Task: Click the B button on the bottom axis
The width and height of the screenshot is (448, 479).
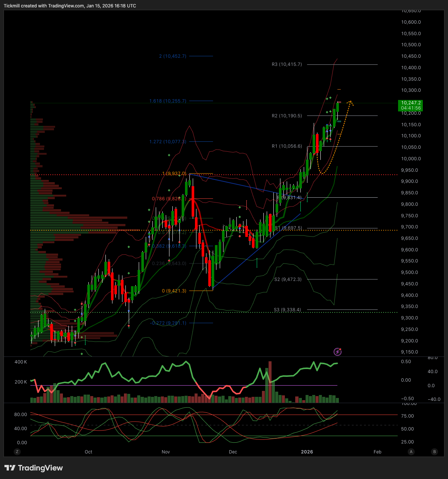Action: point(434,452)
